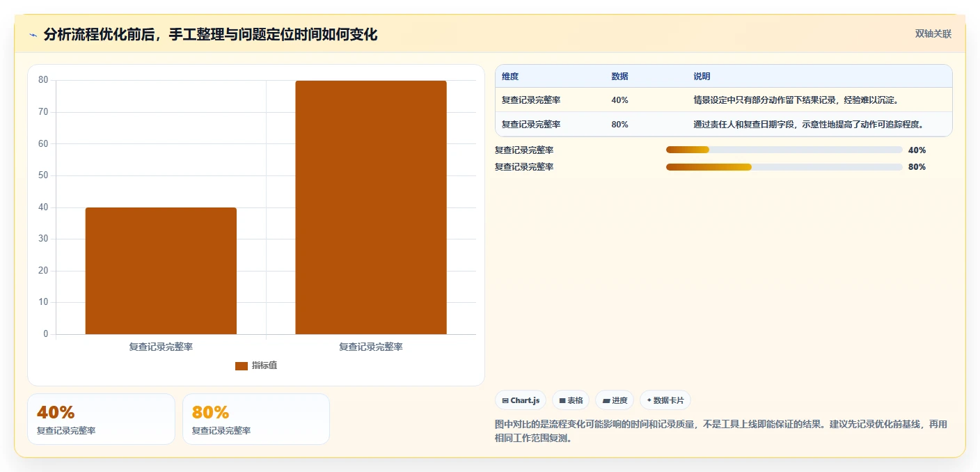Click the lightning icon beside the heading
980x472 pixels.
point(33,35)
